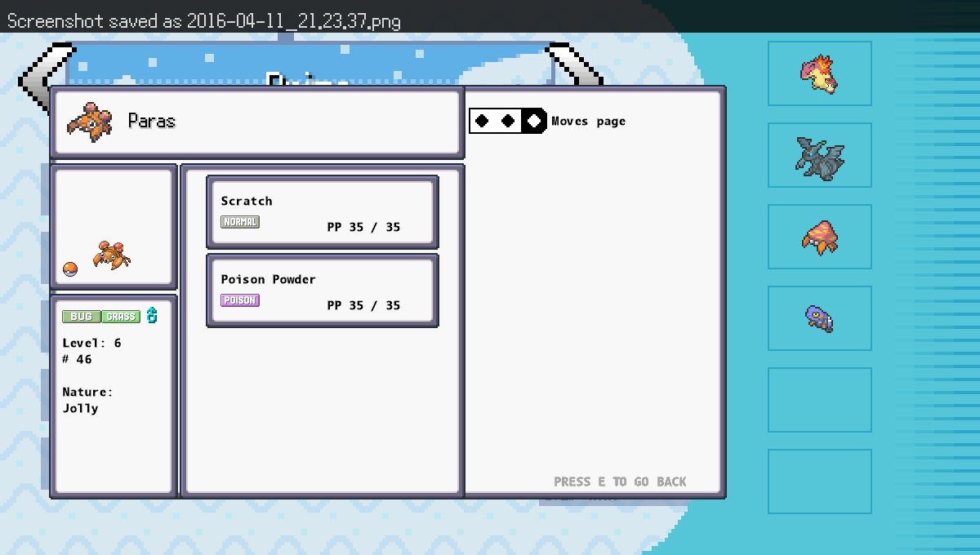Click the cyan gender symbol icon
Screen dimensions: 980x555
click(152, 316)
